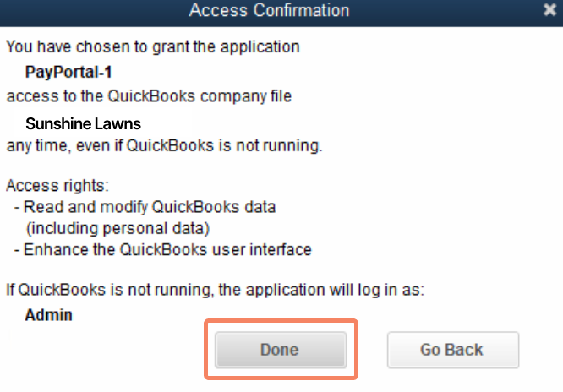Click 'any time, even if QuickBooks is not running' text
The width and height of the screenshot is (563, 392).
point(165,146)
